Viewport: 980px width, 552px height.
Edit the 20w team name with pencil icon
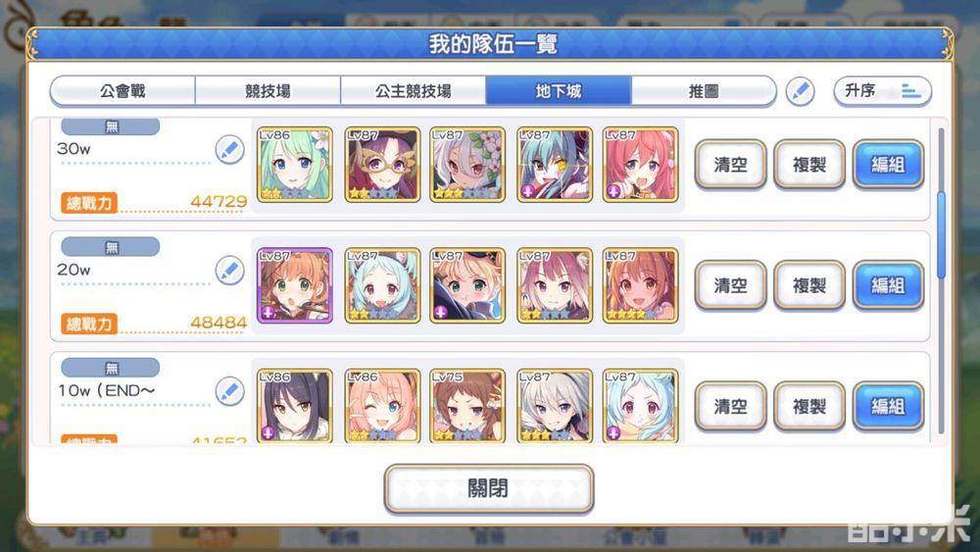click(229, 271)
